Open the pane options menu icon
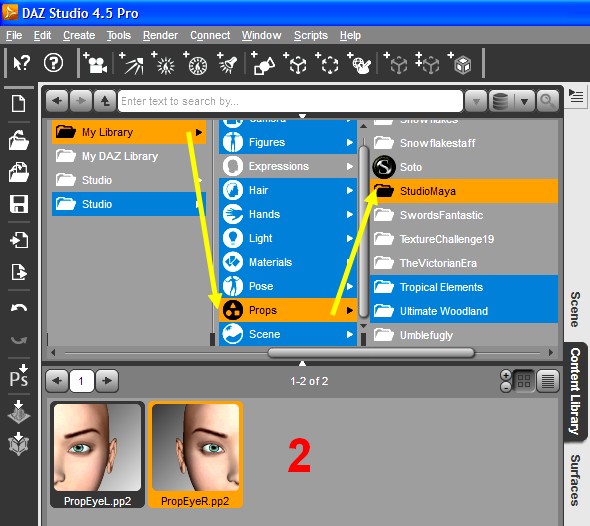 point(576,97)
